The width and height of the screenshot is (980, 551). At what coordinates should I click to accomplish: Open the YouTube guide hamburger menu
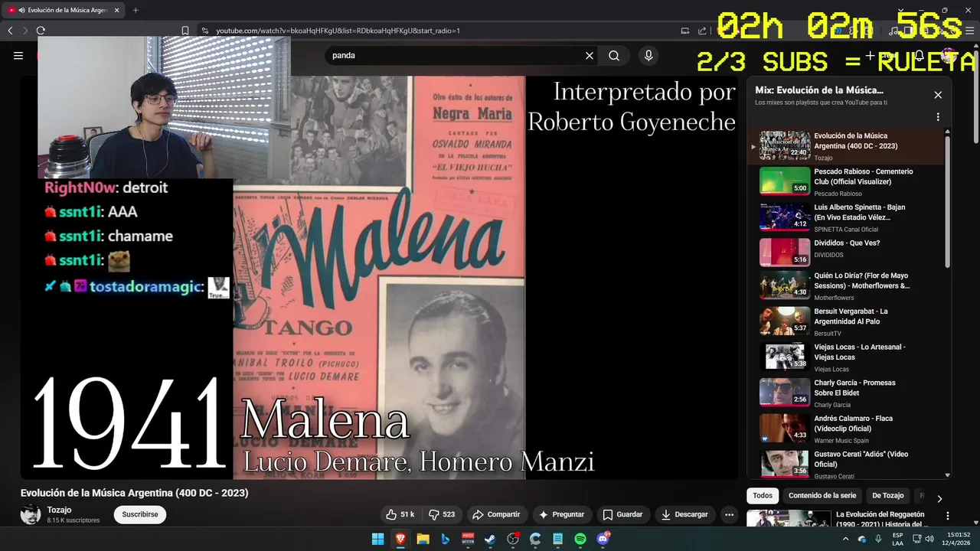click(18, 55)
